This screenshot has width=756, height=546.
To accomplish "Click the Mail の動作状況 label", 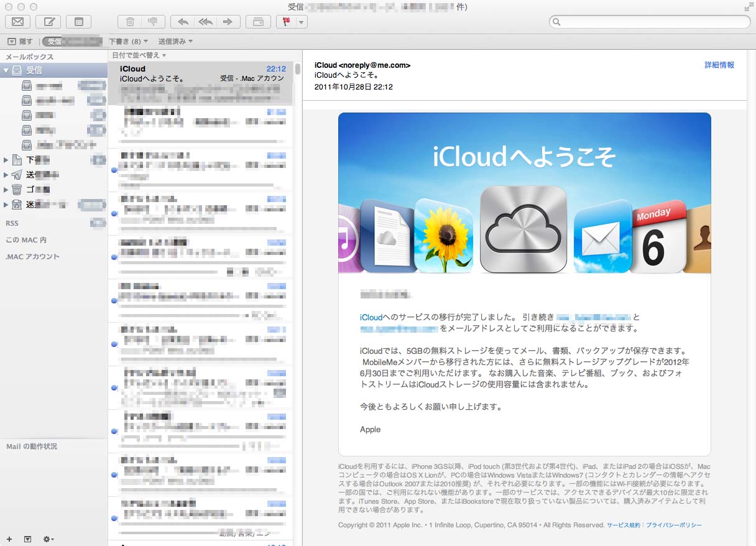I will coord(32,447).
